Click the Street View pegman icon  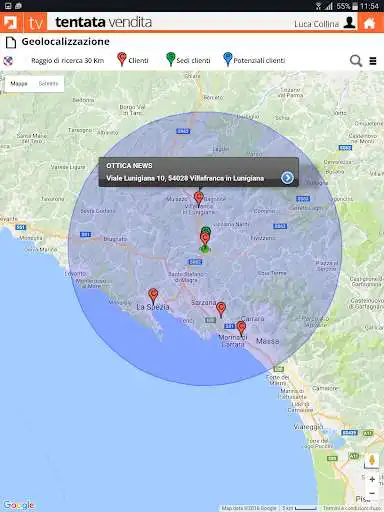tap(372, 461)
